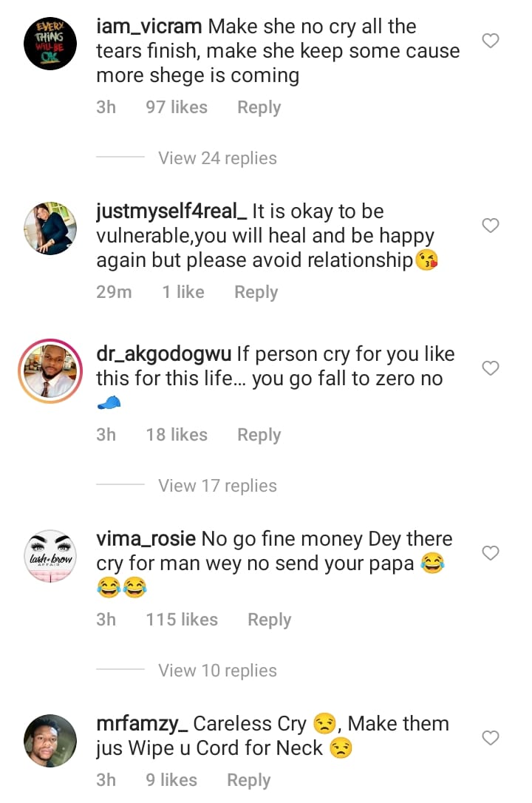Reply to vima_rosie's comment
532x803 pixels.
[x=269, y=620]
